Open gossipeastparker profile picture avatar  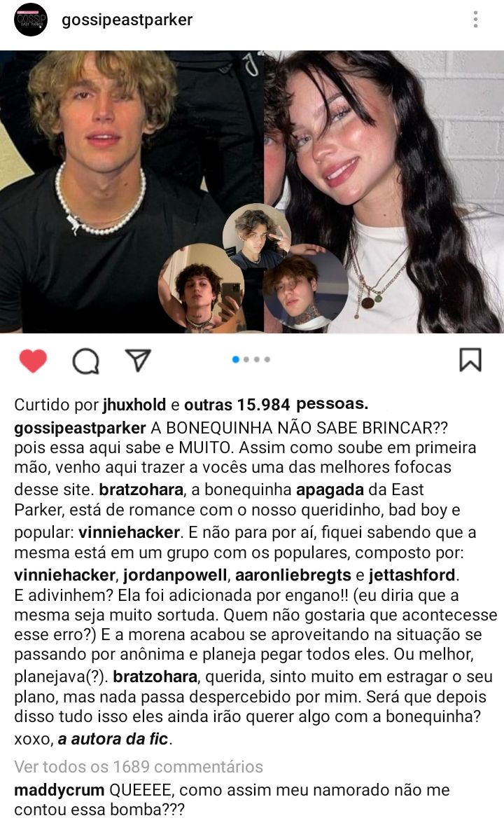pyautogui.click(x=31, y=20)
